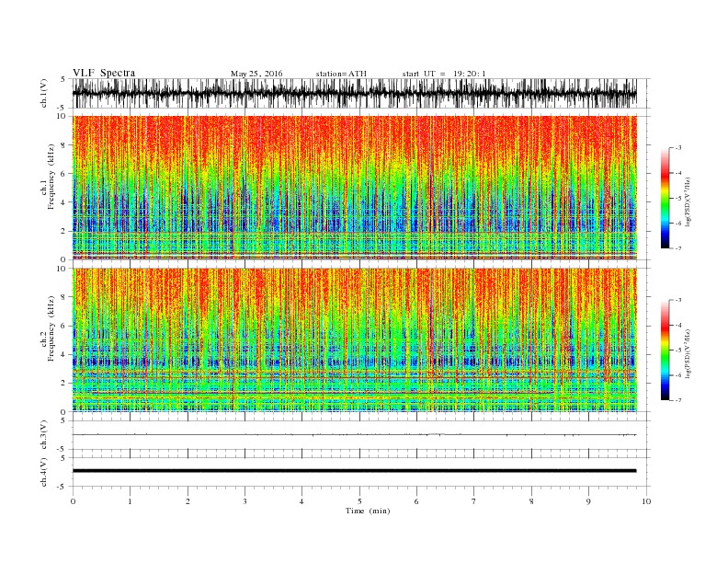Click the date 'May 25, 2016'
Image resolution: width=728 pixels, height=563 pixels.
pos(256,74)
